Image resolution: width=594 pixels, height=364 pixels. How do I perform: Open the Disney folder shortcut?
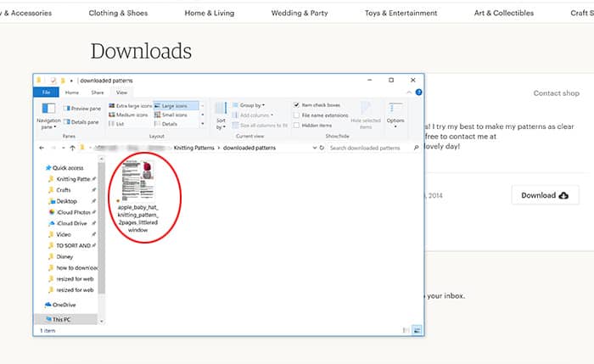[60, 256]
